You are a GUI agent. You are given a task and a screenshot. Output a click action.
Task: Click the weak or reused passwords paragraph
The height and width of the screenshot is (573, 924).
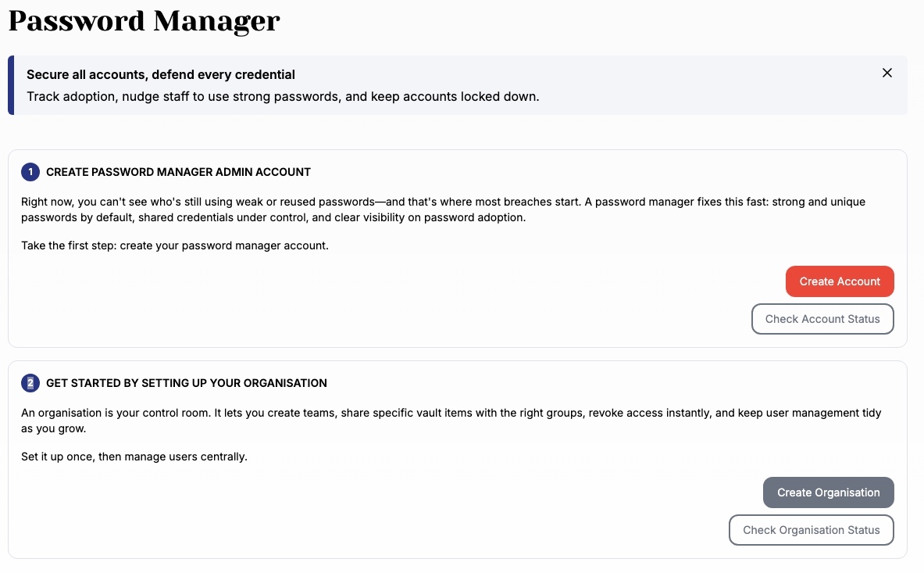442,210
